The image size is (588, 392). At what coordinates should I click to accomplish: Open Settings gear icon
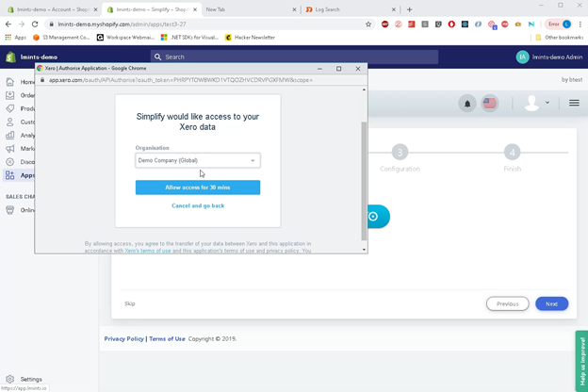(10, 379)
